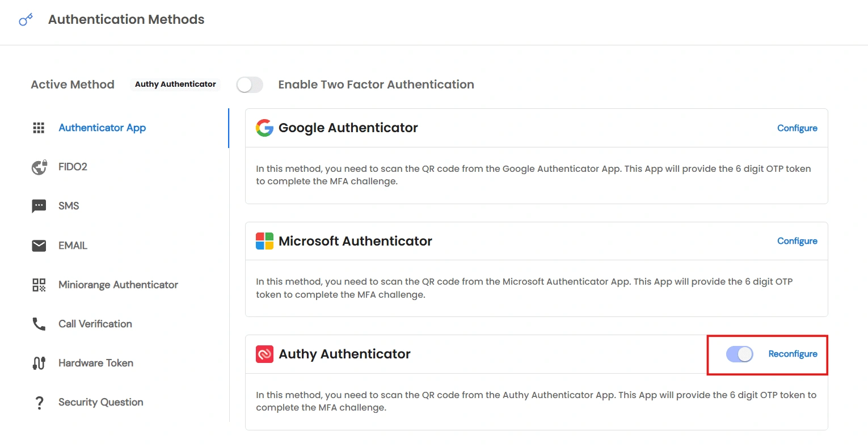Viewport: 868px width, 448px height.
Task: Click the Google Authenticator logo
Action: (264, 128)
